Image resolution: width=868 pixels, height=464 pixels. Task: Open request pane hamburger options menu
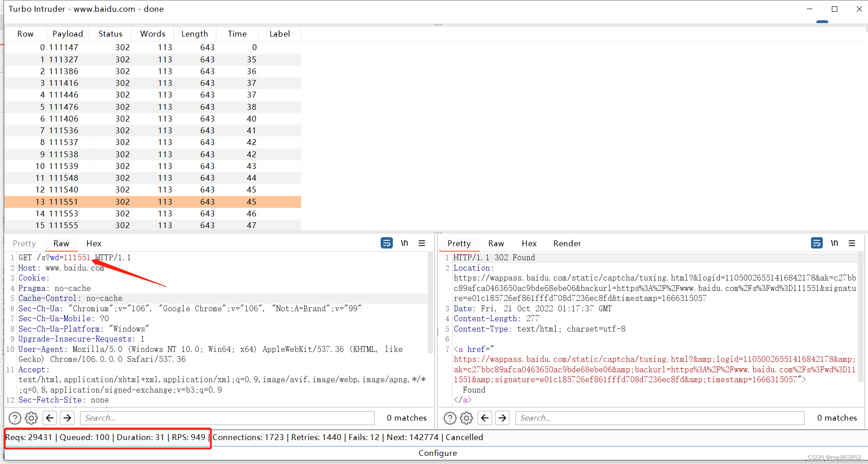point(422,243)
